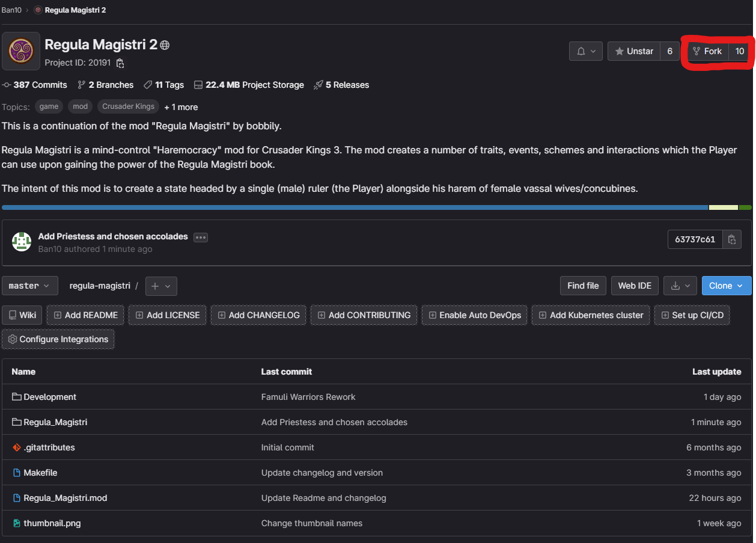
Task: Click Ban10 author avatar on commit
Action: 22,242
